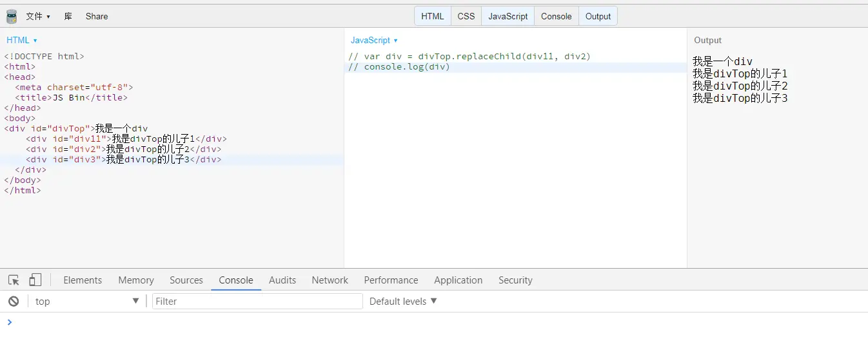868x355 pixels.
Task: Toggle the device toolbar icon
Action: pyautogui.click(x=35, y=280)
